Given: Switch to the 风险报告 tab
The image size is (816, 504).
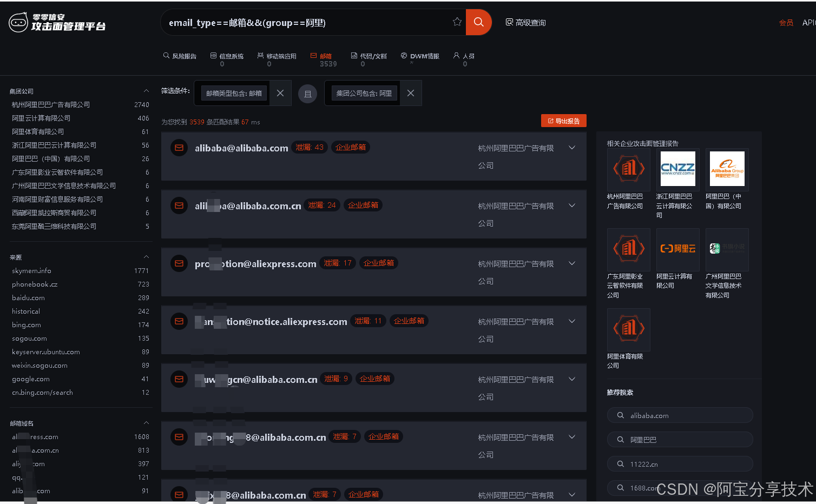Looking at the screenshot, I should click(180, 56).
